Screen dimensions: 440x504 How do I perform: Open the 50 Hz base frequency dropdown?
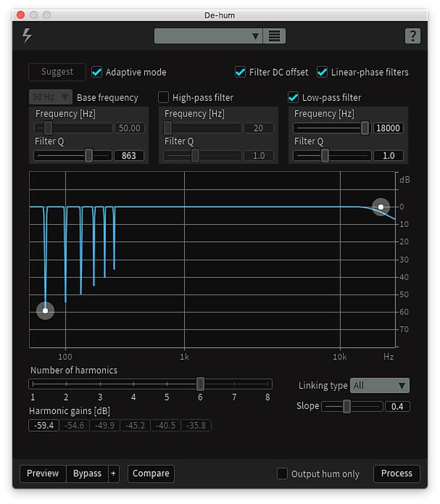[x=50, y=97]
